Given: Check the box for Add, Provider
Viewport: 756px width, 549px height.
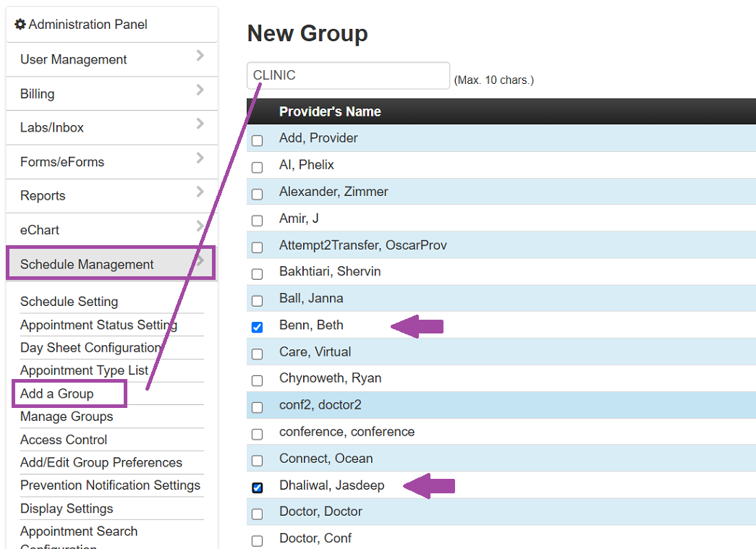Looking at the screenshot, I should point(257,140).
